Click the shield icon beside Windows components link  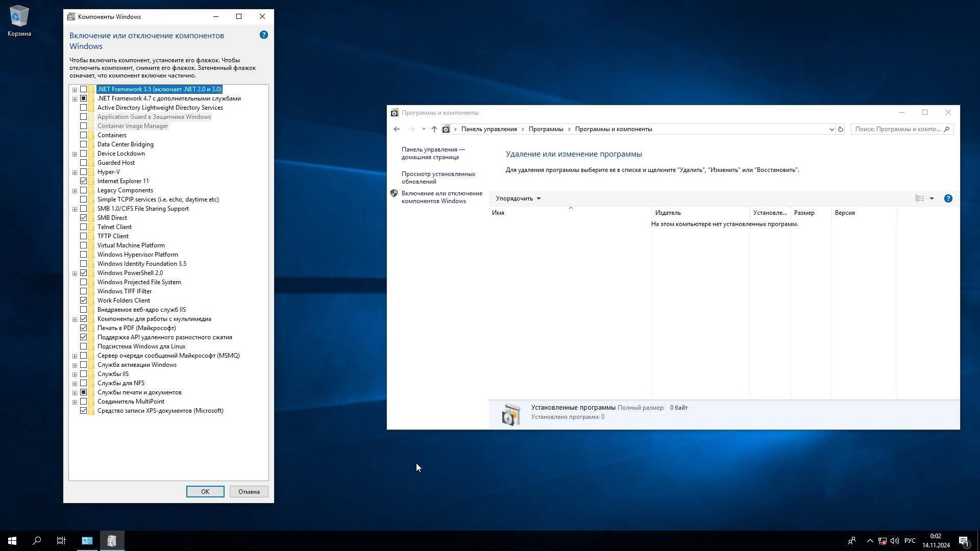click(x=394, y=193)
